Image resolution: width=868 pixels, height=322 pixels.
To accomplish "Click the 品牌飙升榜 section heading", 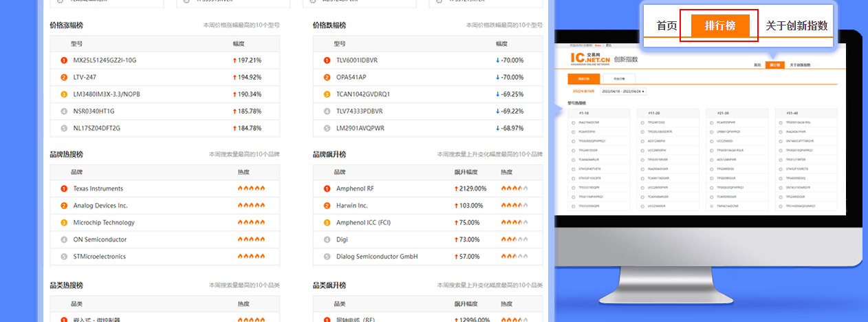I will point(329,155).
